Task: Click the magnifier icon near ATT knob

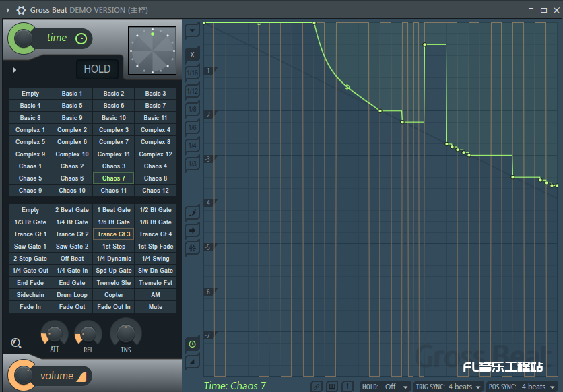Action: tap(16, 344)
